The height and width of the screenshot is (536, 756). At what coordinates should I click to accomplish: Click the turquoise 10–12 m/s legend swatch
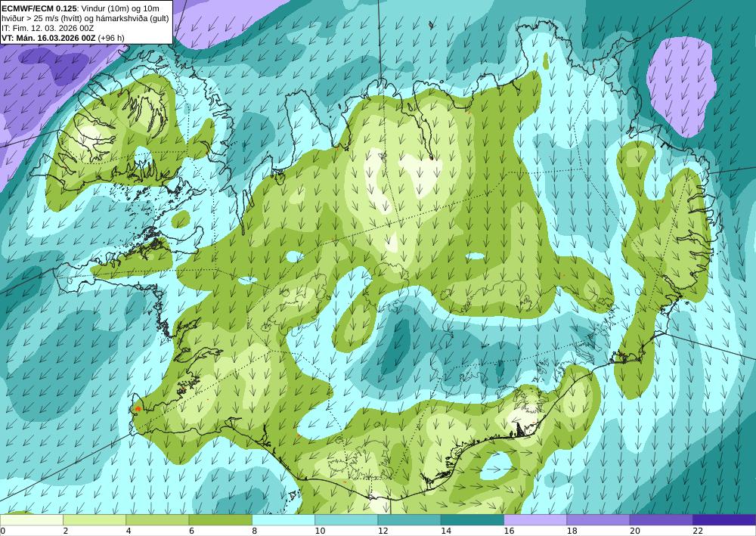click(x=346, y=520)
